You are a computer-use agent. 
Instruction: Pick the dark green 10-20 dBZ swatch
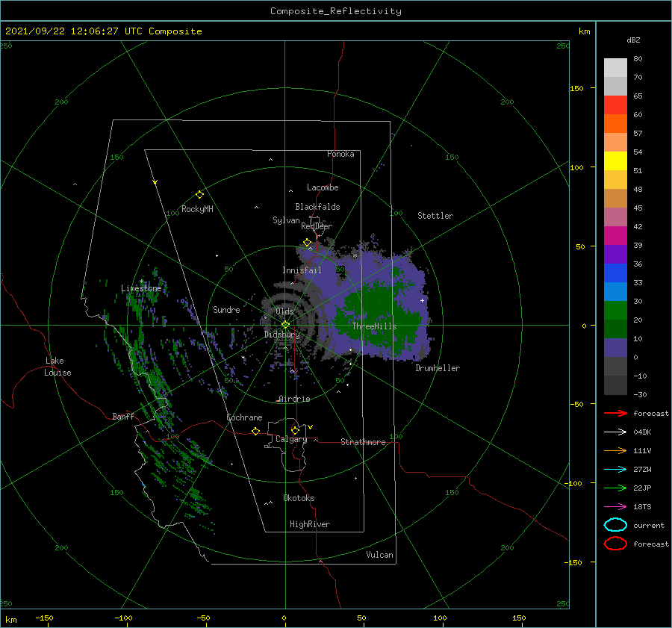point(615,329)
